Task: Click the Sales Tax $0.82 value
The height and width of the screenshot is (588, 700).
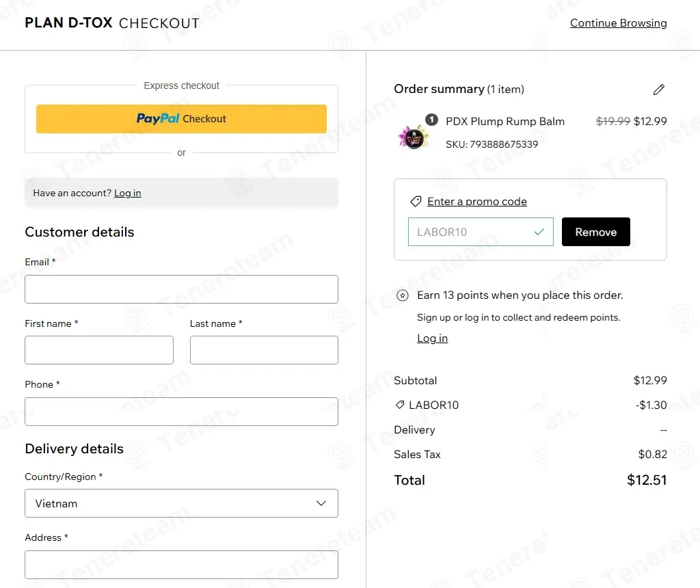Action: pyautogui.click(x=652, y=454)
